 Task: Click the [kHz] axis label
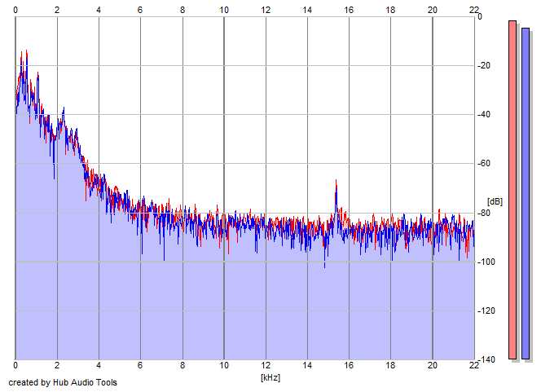click(270, 377)
